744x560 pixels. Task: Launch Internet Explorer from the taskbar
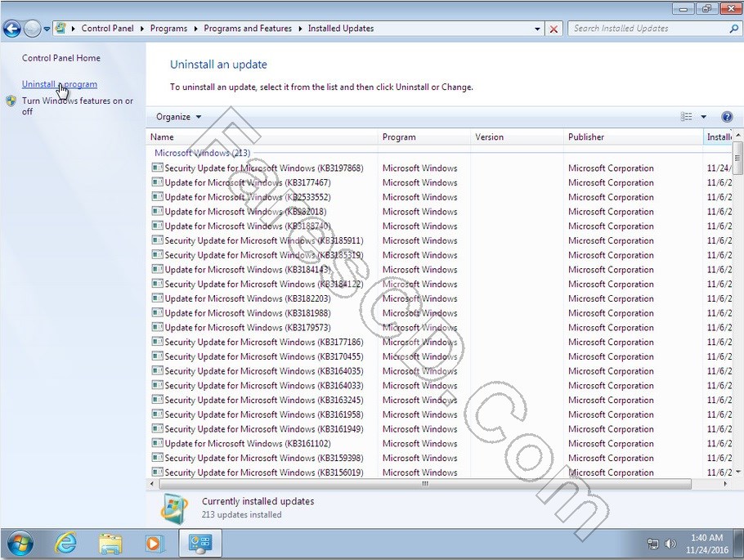(x=66, y=544)
